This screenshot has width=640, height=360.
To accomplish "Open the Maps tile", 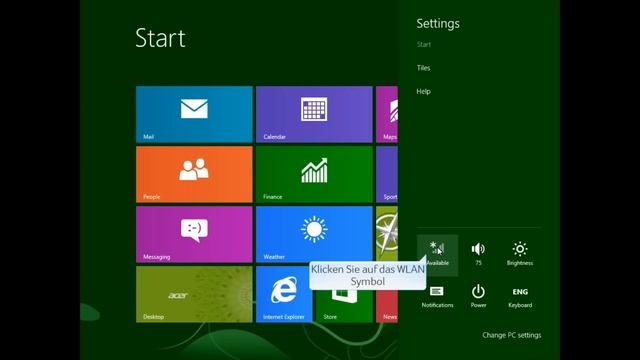I will (387, 114).
